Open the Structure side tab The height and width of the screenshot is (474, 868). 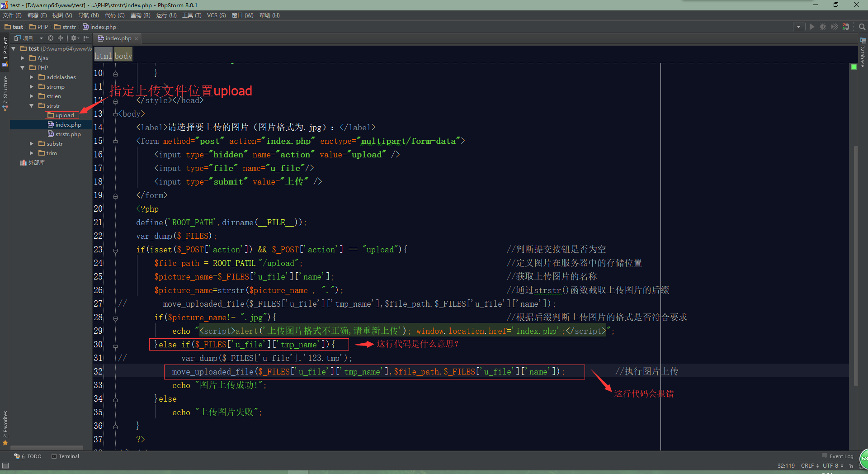(x=5, y=93)
